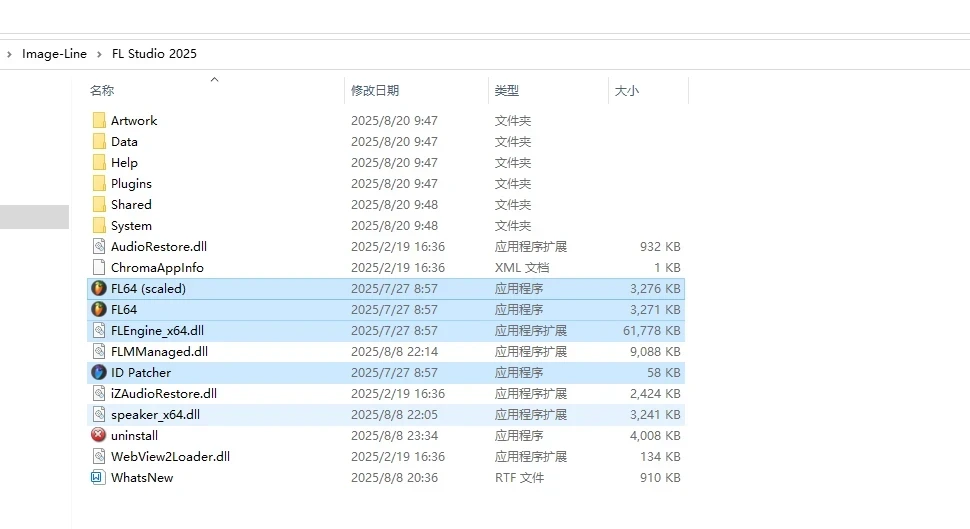This screenshot has width=970, height=529.
Task: Click the FL64 (scaled) fruit icon
Action: [x=99, y=288]
